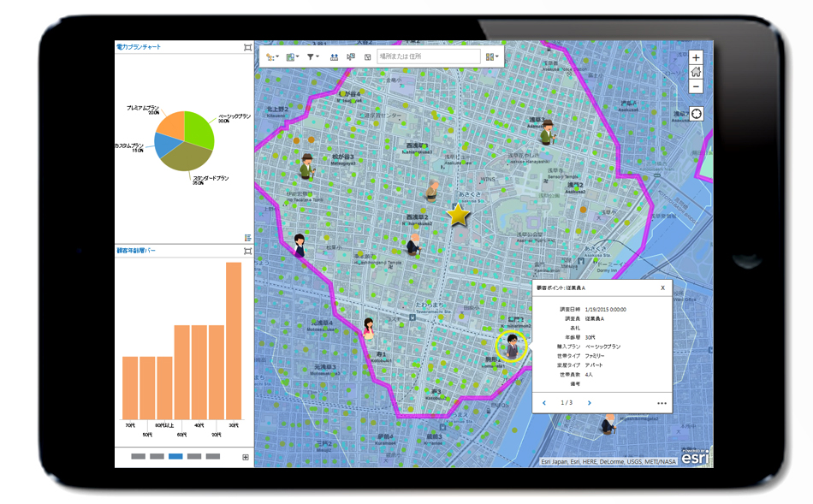Expand the filter dropdown in toolbar
Viewport: 813px width, 504px height.
(x=313, y=56)
